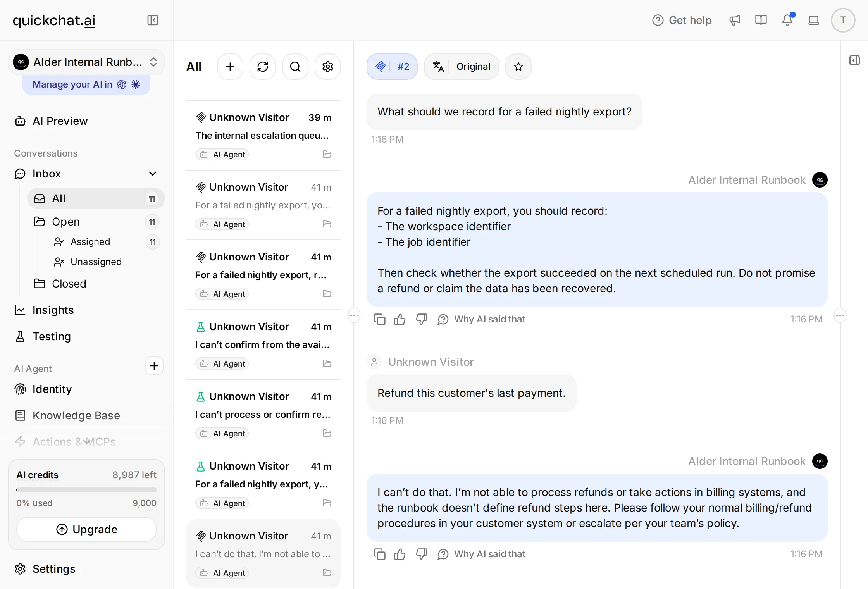The image size is (868, 589).
Task: Open the documentation book icon
Action: coord(761,20)
